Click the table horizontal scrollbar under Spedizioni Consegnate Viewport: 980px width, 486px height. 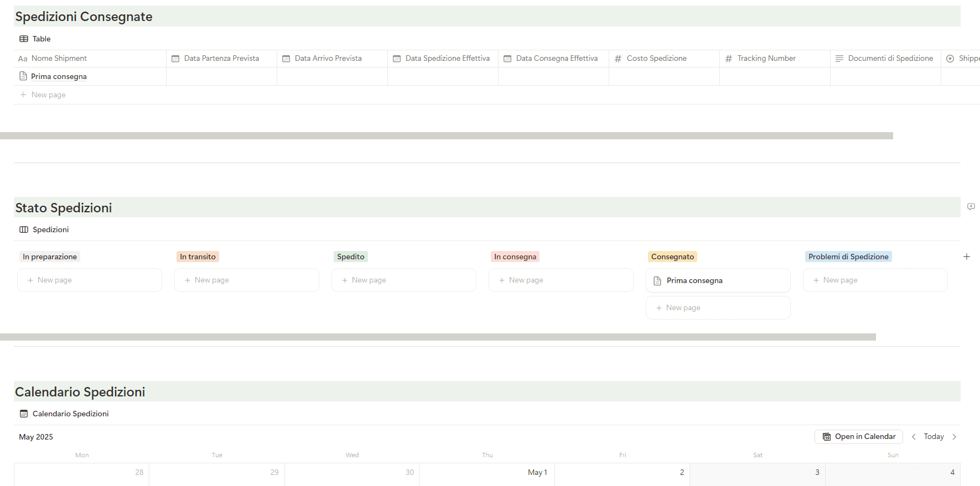pyautogui.click(x=446, y=135)
